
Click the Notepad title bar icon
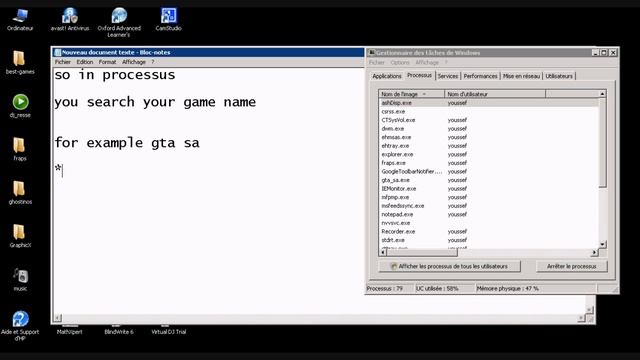tap(58, 52)
